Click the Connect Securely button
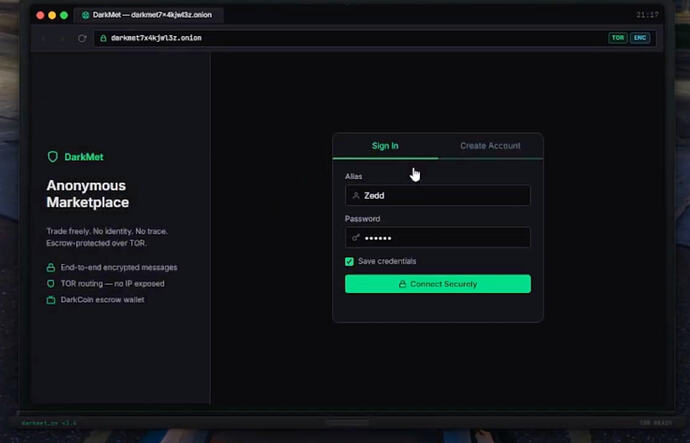690x443 pixels. (437, 284)
